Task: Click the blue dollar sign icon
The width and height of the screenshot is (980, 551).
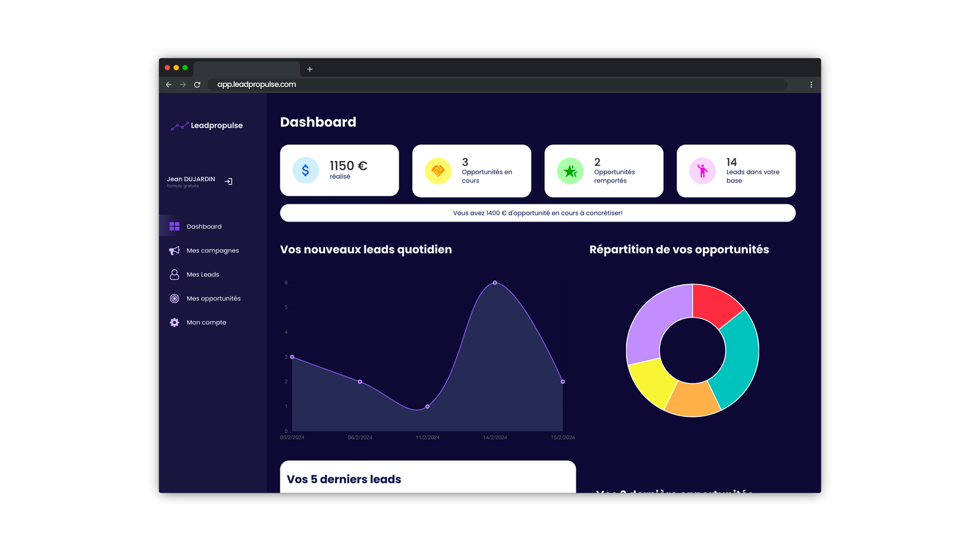Action: (x=306, y=171)
